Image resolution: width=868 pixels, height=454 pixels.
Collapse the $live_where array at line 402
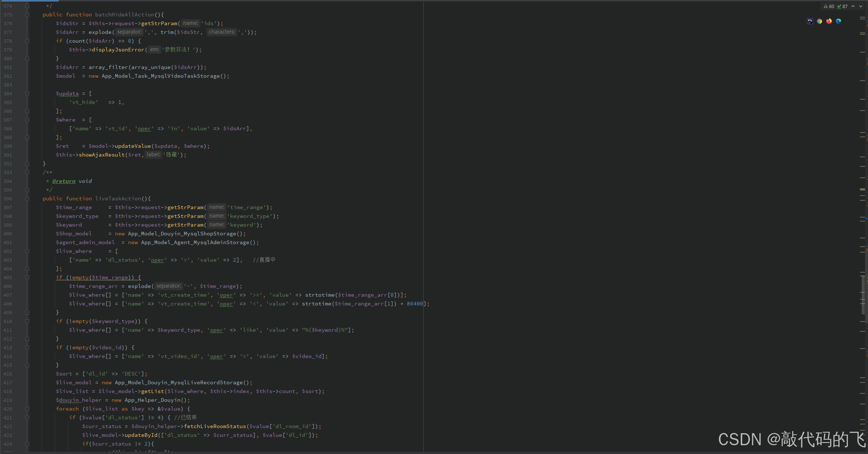[27, 251]
